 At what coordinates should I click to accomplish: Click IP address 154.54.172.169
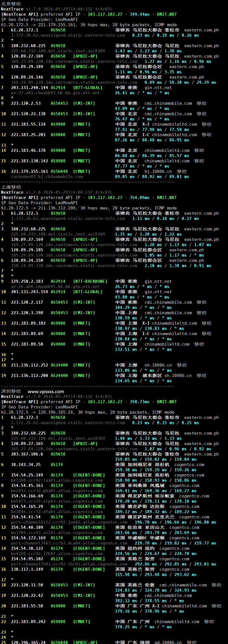(x=28, y=538)
